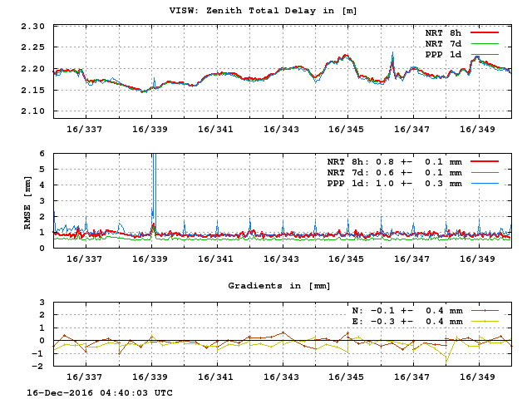Click the 'VISW: Zenith Total Delay in [m]' title
The height and width of the screenshot is (399, 532).
point(263,11)
